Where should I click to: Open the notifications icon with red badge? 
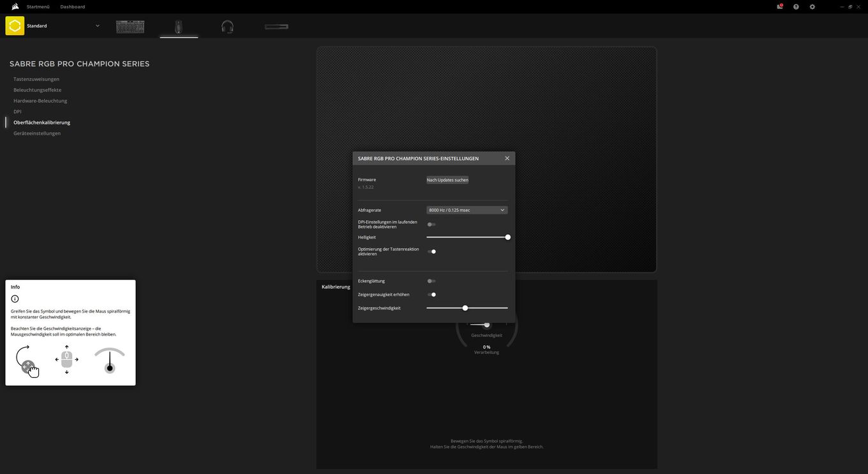point(779,6)
